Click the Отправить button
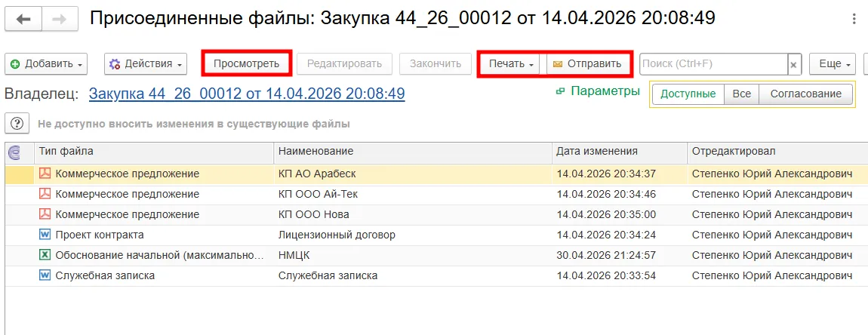 (x=589, y=63)
